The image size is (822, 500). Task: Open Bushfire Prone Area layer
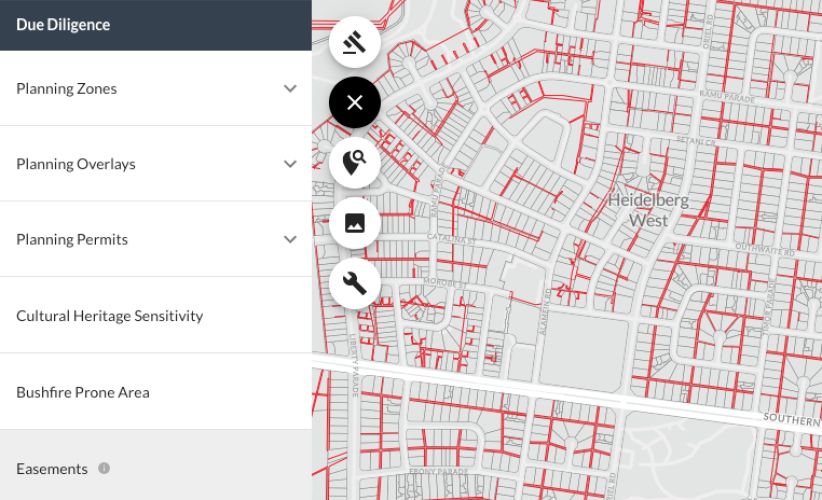pyautogui.click(x=156, y=392)
